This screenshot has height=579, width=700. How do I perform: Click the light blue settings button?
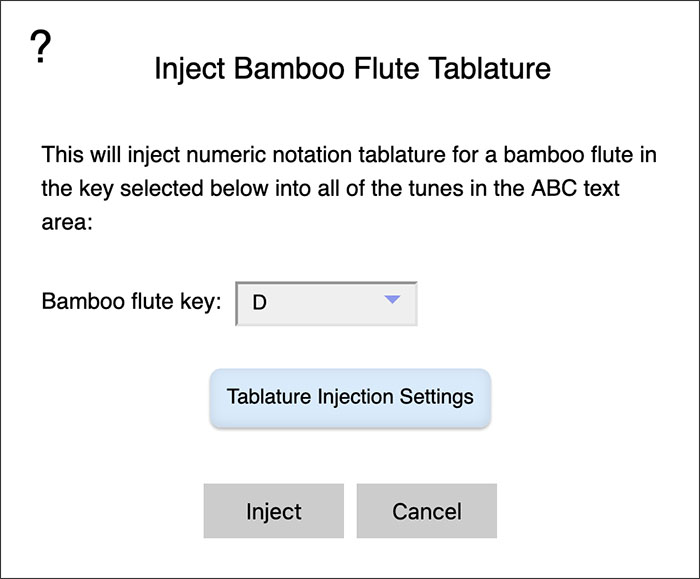(x=350, y=397)
